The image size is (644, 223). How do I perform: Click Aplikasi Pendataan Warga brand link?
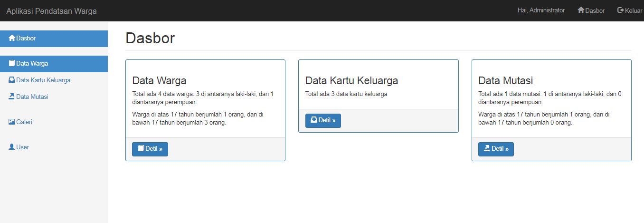click(51, 11)
